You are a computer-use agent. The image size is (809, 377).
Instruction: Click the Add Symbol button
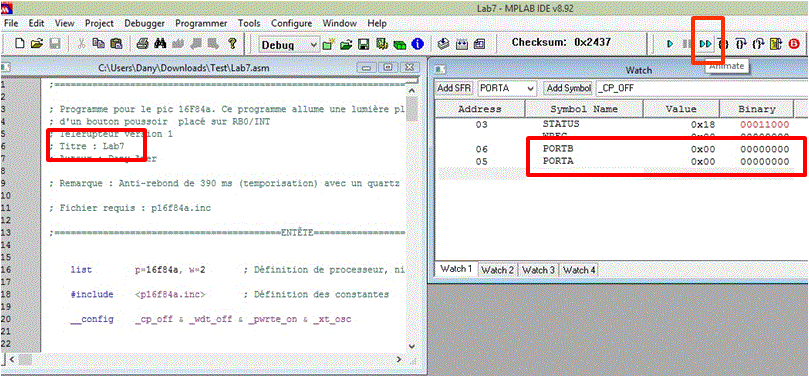pos(568,88)
